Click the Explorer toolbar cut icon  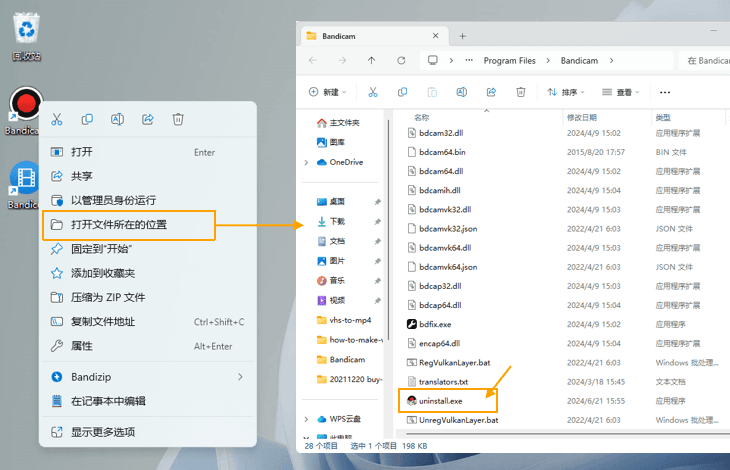click(x=373, y=92)
